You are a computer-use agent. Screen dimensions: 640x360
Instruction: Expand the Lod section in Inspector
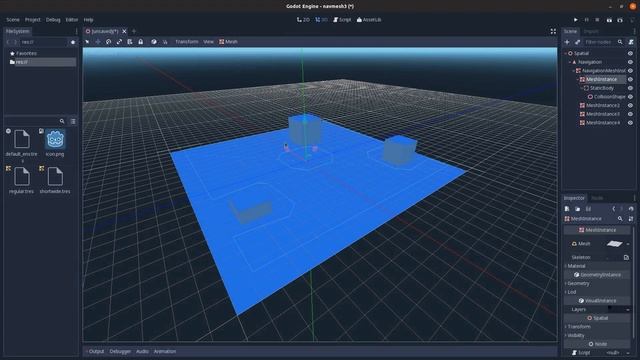(597, 292)
